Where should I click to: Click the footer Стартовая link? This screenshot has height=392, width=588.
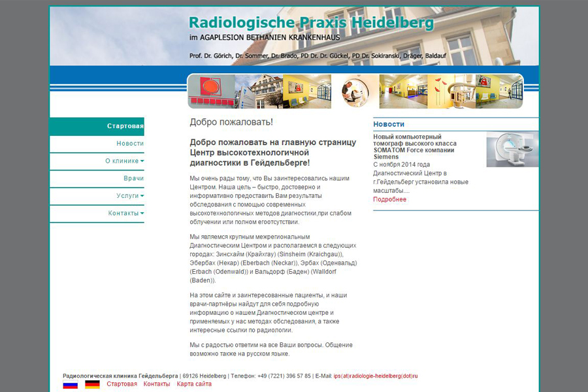point(122,384)
